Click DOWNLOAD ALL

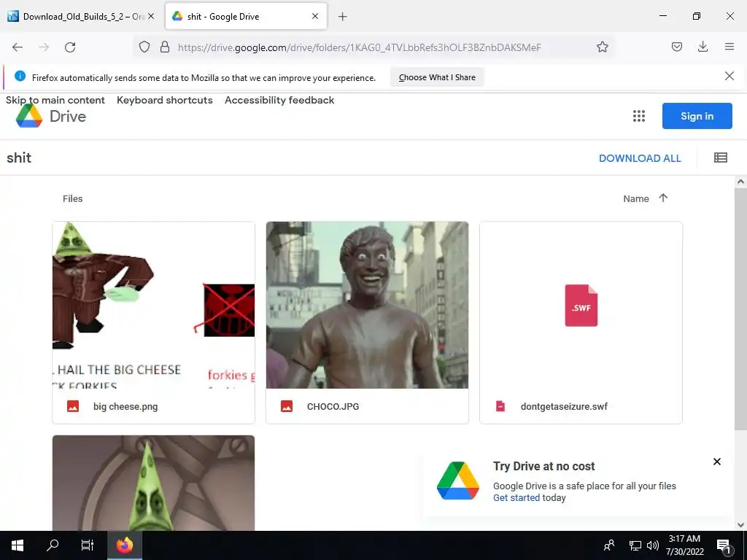click(640, 158)
